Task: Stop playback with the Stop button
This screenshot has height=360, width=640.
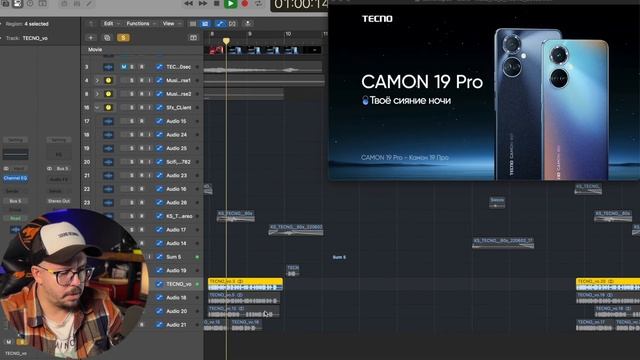Action: tap(217, 3)
